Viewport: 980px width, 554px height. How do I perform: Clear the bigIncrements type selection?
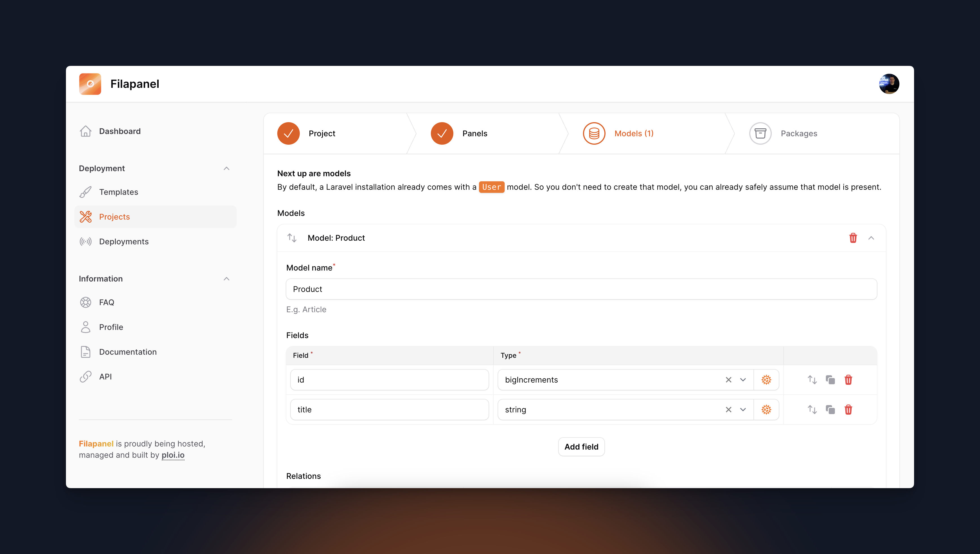pos(728,380)
